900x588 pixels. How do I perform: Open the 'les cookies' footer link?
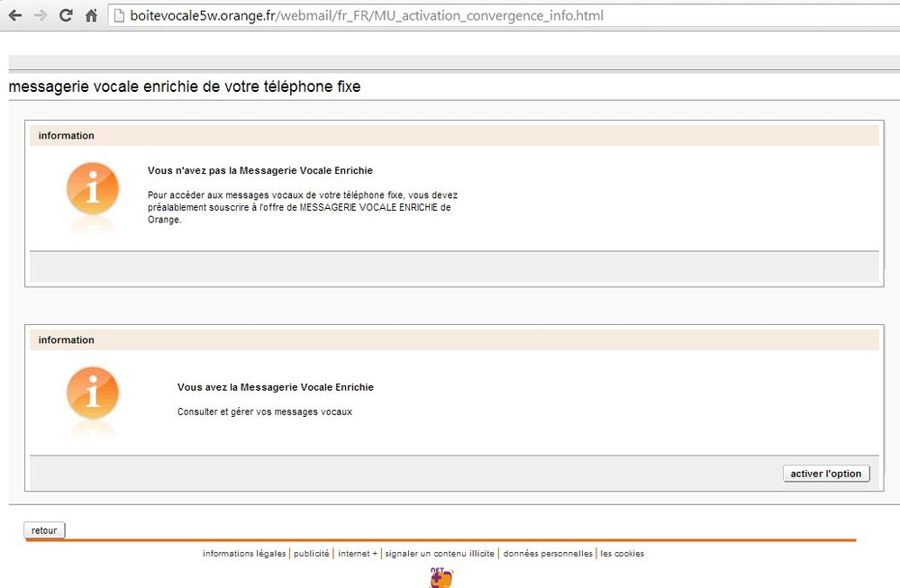[x=623, y=554]
